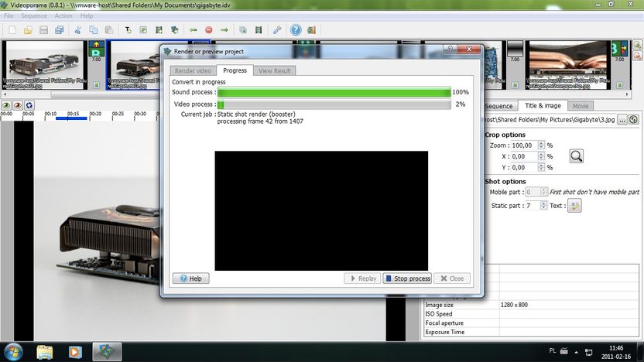Viewport: 644px width, 362px height.
Task: Open the configuration wrench icon
Action: 277,30
